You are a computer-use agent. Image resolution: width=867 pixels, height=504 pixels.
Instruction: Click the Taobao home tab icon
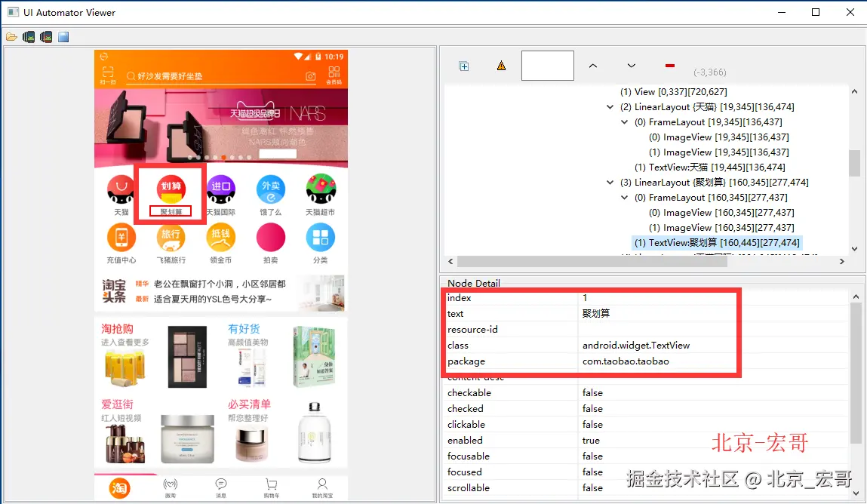coord(119,488)
